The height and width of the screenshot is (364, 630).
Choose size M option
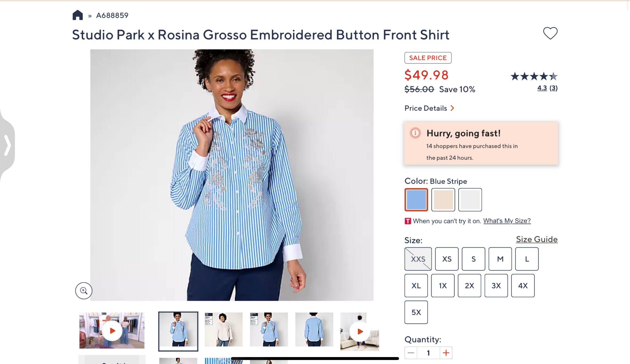pos(500,259)
